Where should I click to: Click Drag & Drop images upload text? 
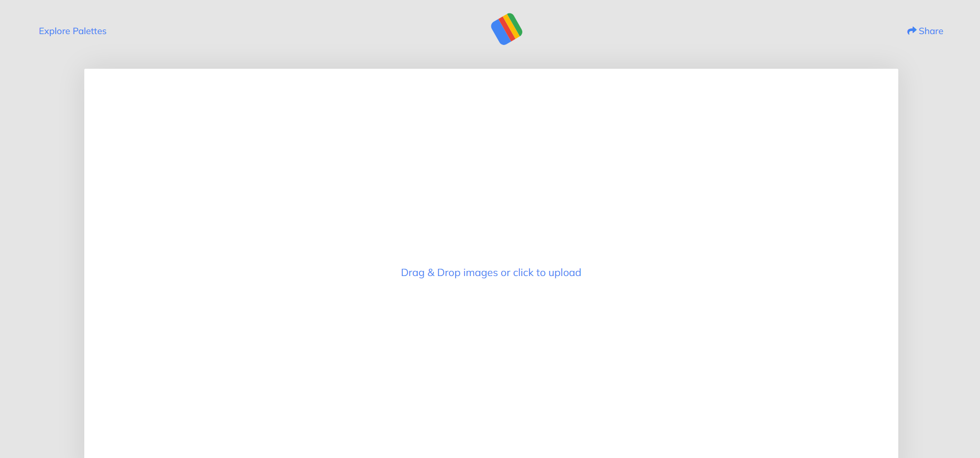click(x=491, y=272)
